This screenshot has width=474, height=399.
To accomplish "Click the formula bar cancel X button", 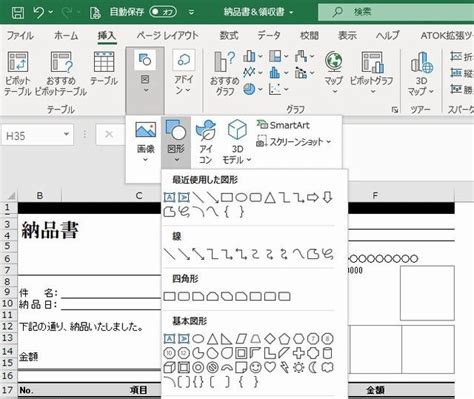I will 109,134.
